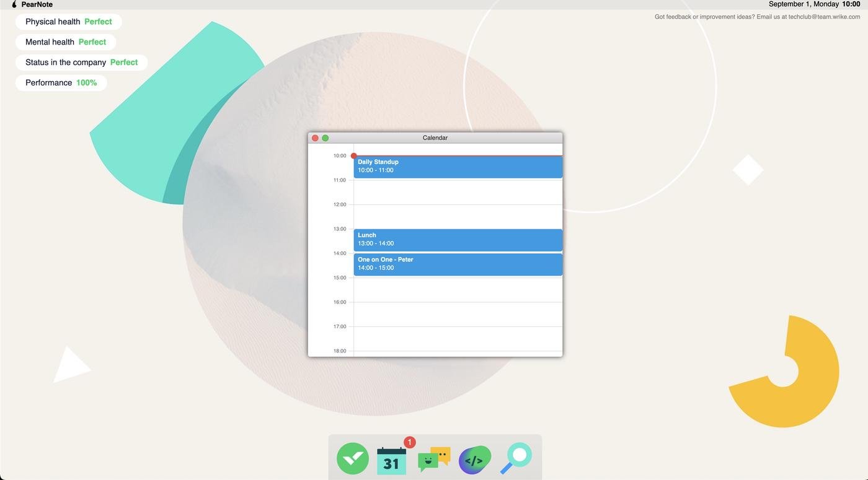Click the Physical health status pill
This screenshot has height=480, width=868.
tap(68, 22)
